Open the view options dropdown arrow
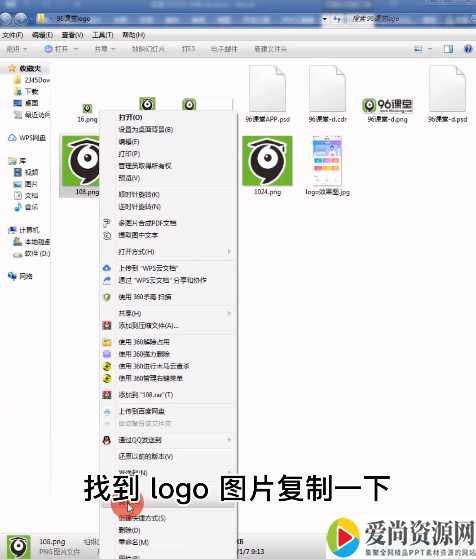Screen dimensions: 476x559 click(430, 49)
